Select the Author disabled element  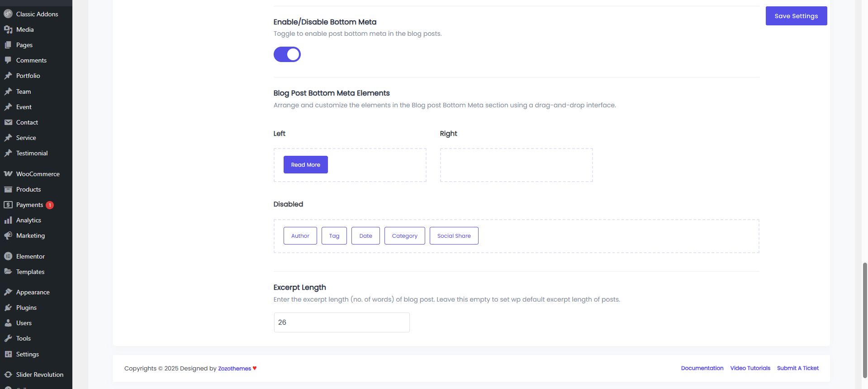300,236
